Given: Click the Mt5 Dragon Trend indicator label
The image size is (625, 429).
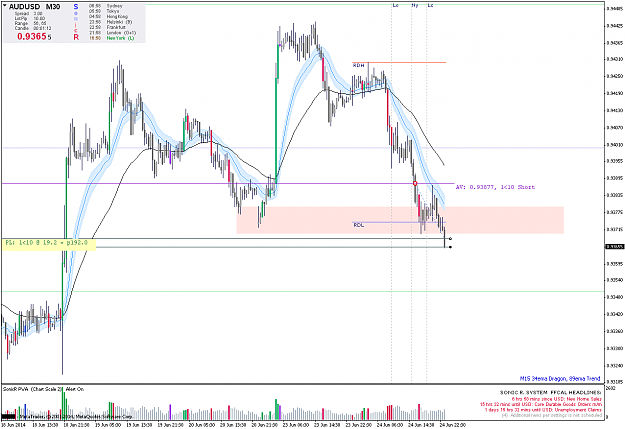Looking at the screenshot, I should 560,378.
